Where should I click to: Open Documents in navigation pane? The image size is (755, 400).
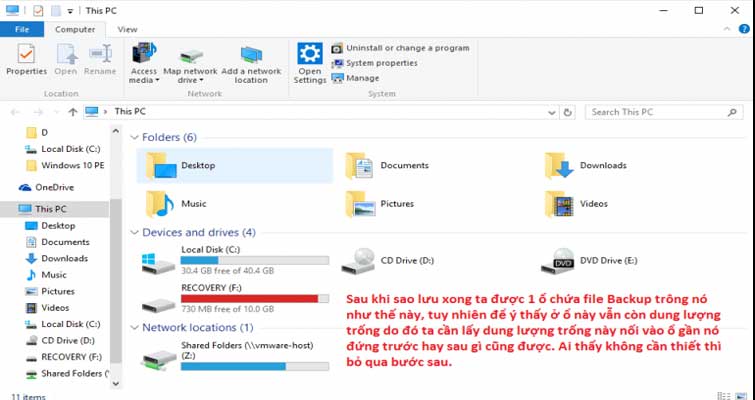point(57,242)
